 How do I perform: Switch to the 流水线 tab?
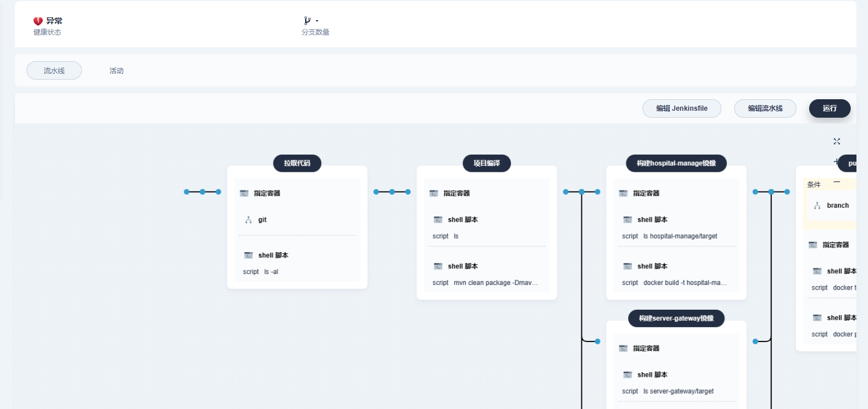coord(54,70)
